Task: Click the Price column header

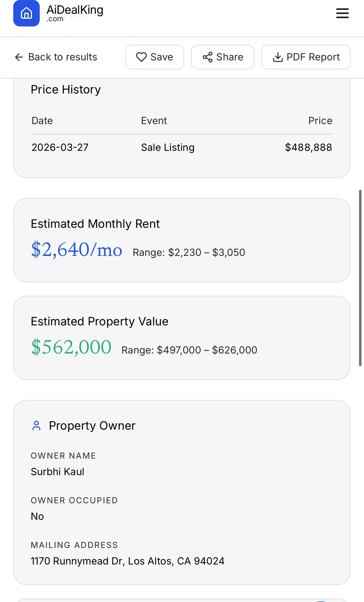Action: (320, 121)
